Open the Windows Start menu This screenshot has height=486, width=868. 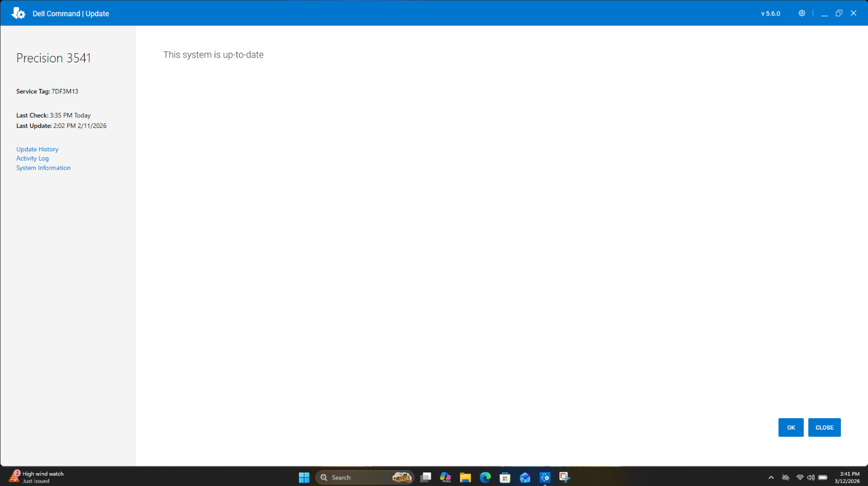(304, 477)
